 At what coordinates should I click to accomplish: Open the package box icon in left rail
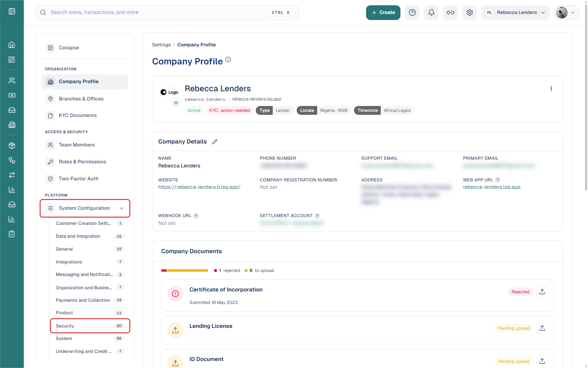(x=12, y=146)
